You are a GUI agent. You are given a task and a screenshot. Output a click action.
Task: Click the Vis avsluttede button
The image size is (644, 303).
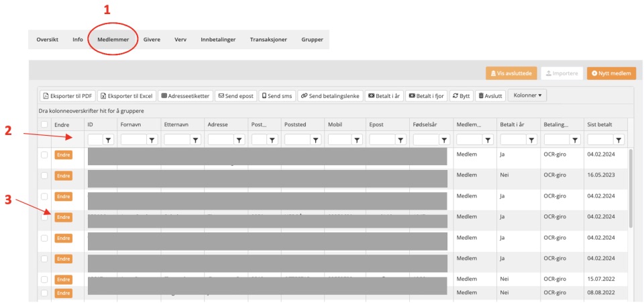coord(511,73)
